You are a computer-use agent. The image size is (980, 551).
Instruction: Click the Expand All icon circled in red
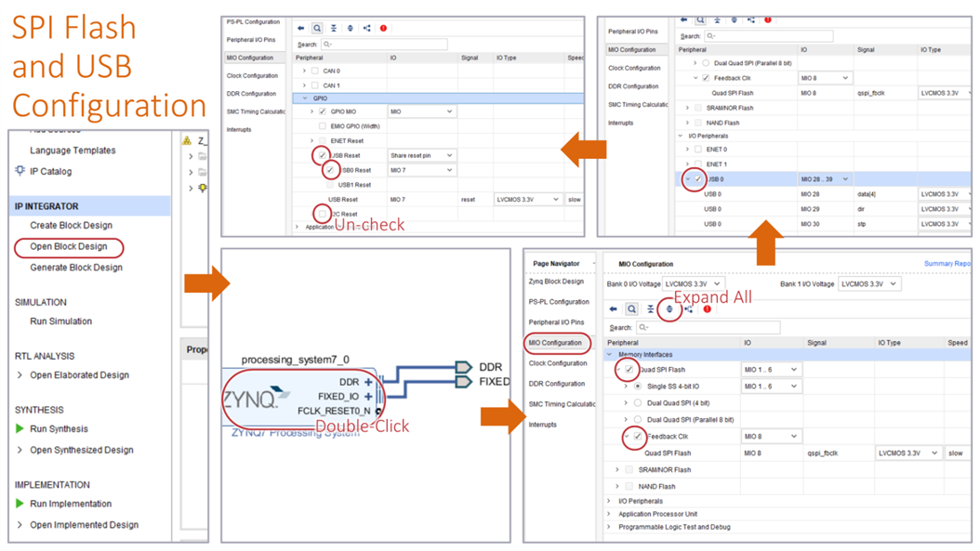pos(669,309)
